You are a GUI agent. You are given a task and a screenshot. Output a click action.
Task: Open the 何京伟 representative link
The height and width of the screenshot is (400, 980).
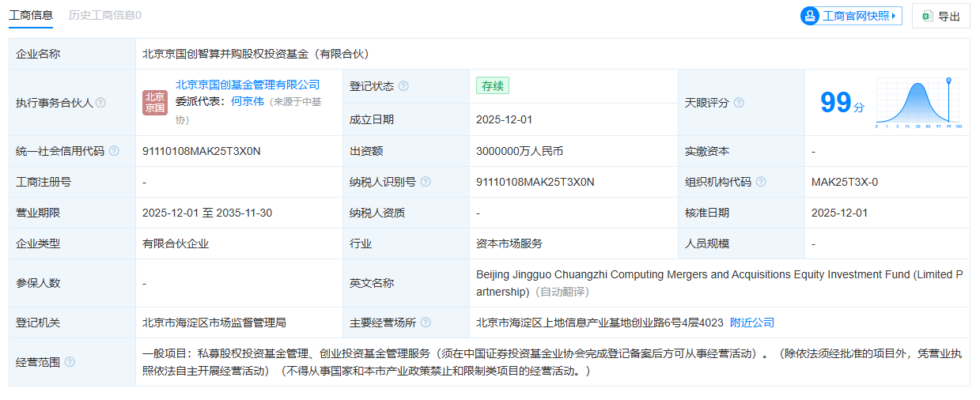point(248,101)
